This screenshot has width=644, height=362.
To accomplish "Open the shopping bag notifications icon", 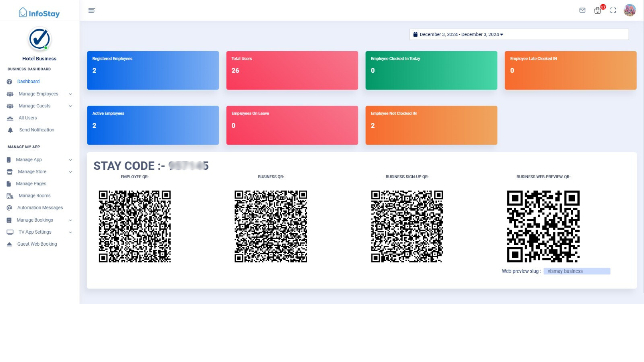I will pyautogui.click(x=598, y=10).
